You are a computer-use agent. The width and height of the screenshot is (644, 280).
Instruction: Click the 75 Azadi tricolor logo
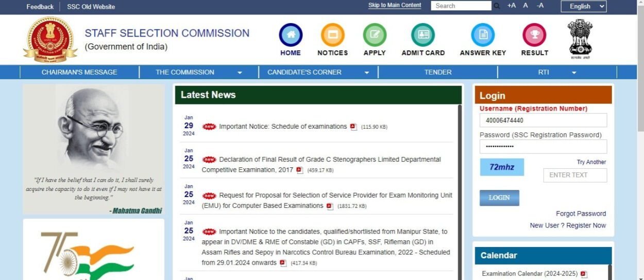[x=88, y=255]
